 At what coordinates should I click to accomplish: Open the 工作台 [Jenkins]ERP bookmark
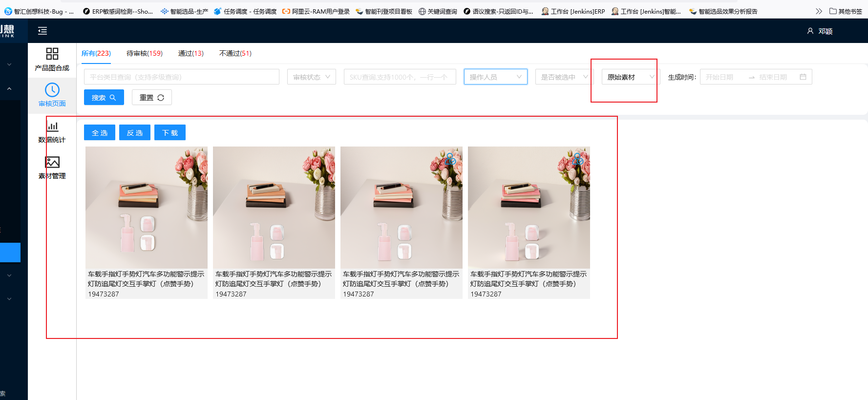pos(573,11)
